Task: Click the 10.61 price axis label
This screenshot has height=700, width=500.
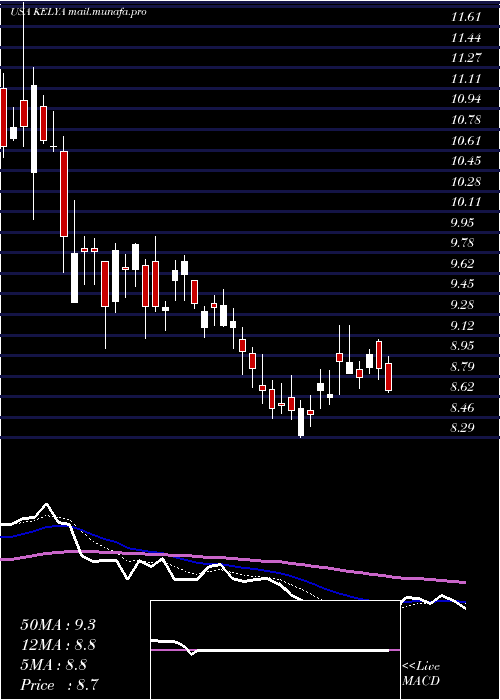Action: tap(466, 141)
